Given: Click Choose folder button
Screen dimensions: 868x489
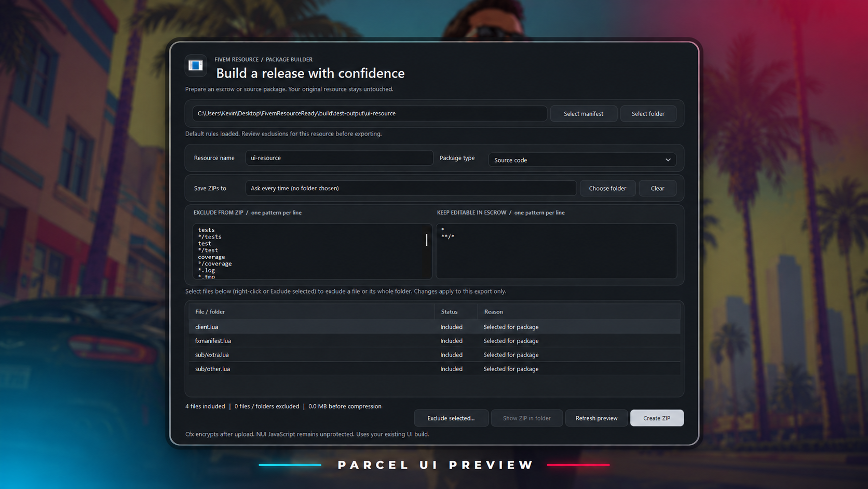Looking at the screenshot, I should click(x=607, y=188).
